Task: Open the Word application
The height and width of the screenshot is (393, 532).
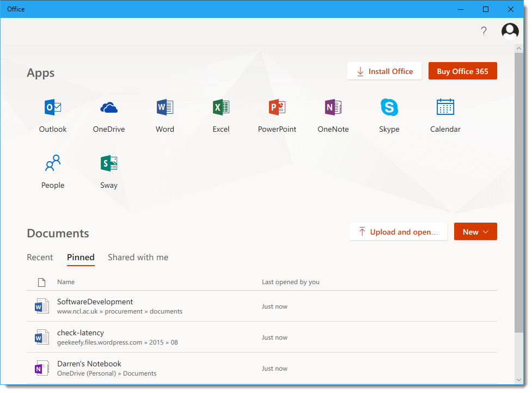Action: [x=164, y=114]
